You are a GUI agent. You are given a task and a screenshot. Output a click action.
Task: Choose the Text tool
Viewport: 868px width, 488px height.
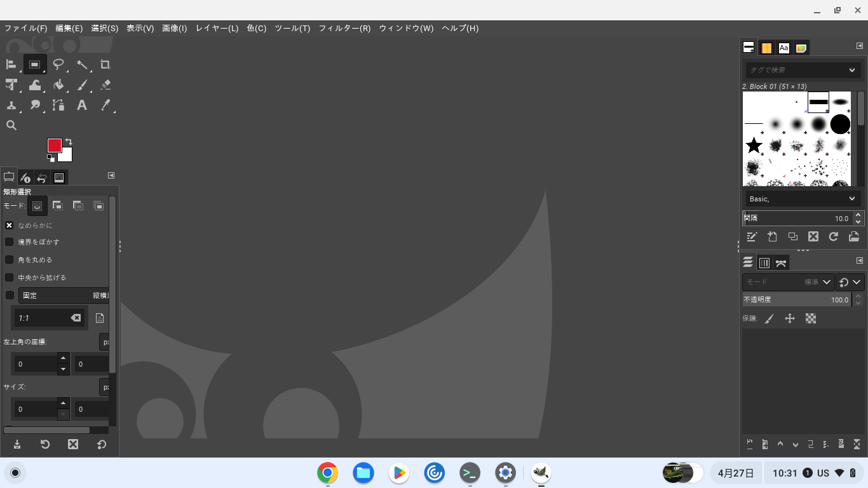(82, 105)
